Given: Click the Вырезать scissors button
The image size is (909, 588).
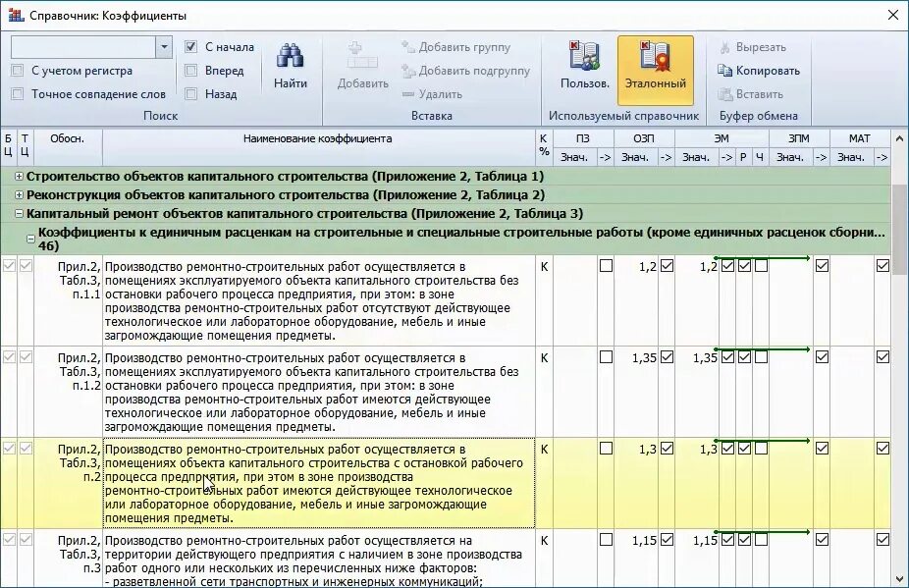Looking at the screenshot, I should pos(753,47).
